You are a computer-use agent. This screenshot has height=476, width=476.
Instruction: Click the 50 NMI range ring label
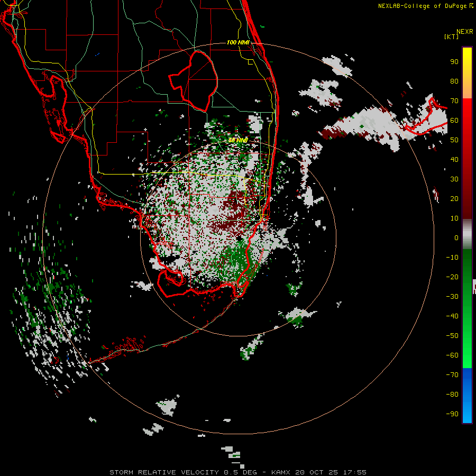238,140
